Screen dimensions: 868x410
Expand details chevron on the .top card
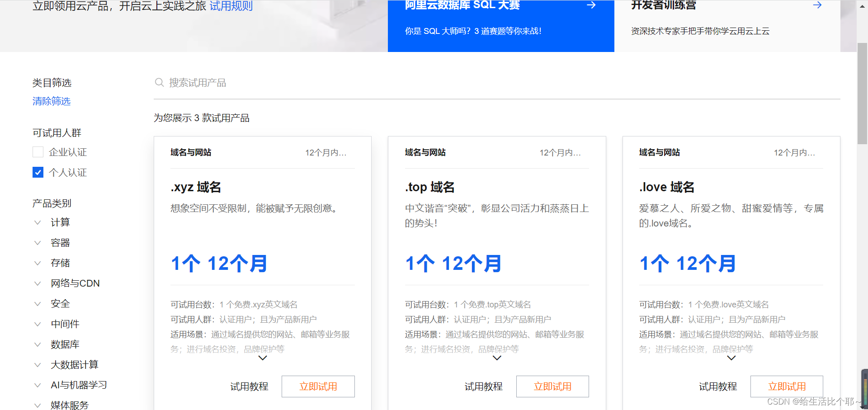497,358
